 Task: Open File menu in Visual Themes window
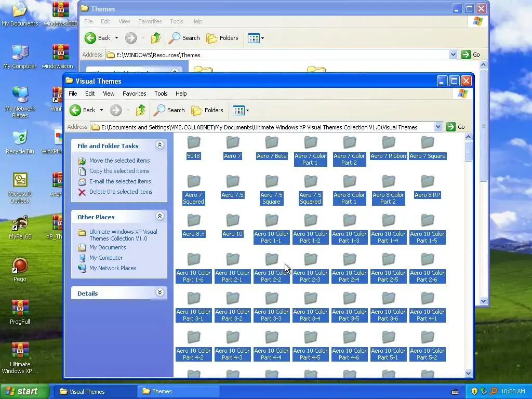pos(73,94)
